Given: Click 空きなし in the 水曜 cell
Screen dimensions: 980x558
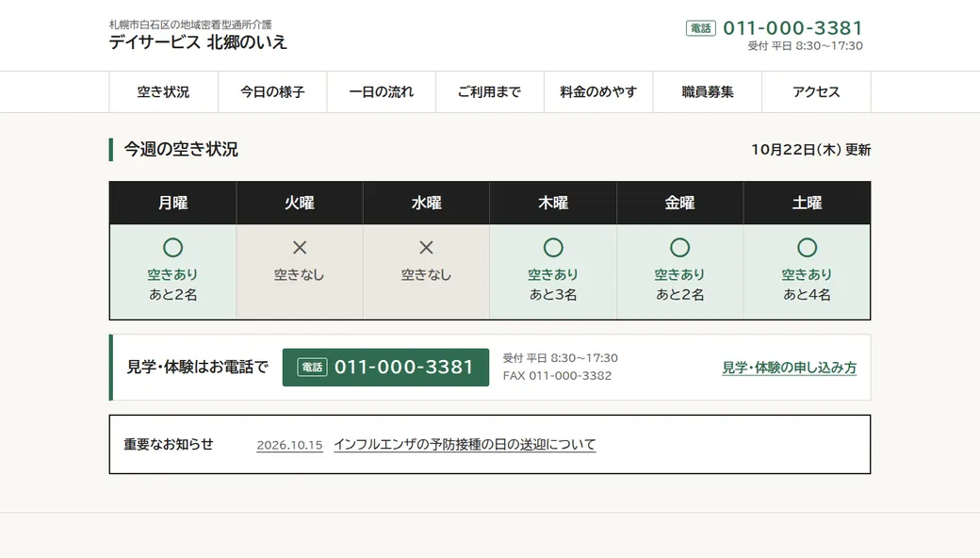Looking at the screenshot, I should (426, 274).
